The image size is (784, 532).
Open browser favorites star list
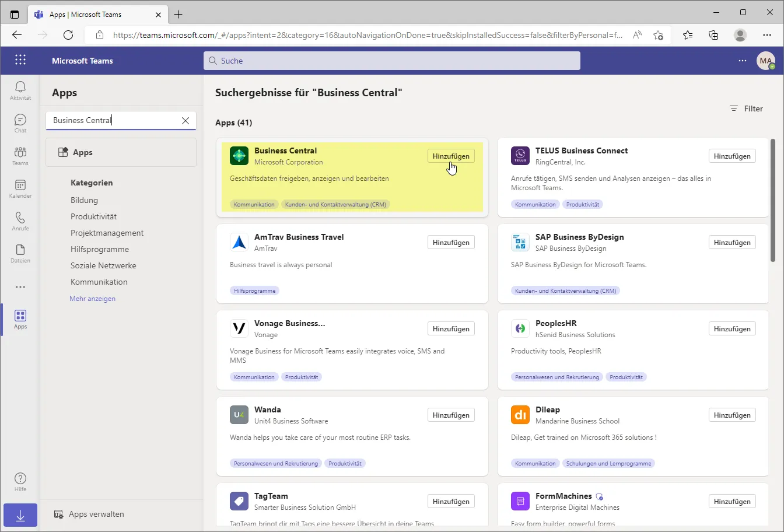(688, 35)
